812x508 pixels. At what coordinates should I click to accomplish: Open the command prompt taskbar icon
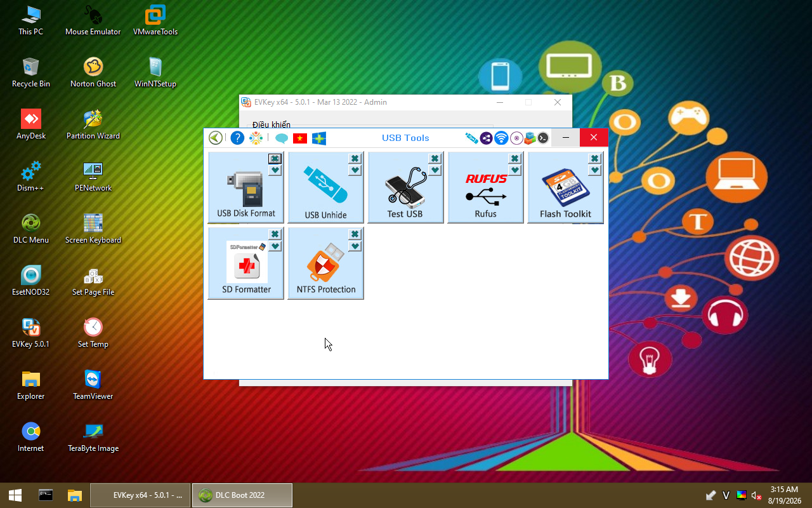(46, 495)
